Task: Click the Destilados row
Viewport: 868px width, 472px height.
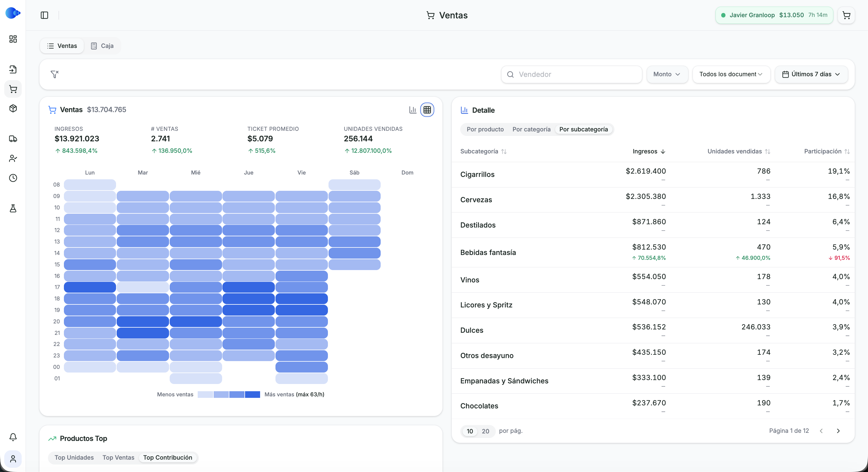Action: (653, 225)
